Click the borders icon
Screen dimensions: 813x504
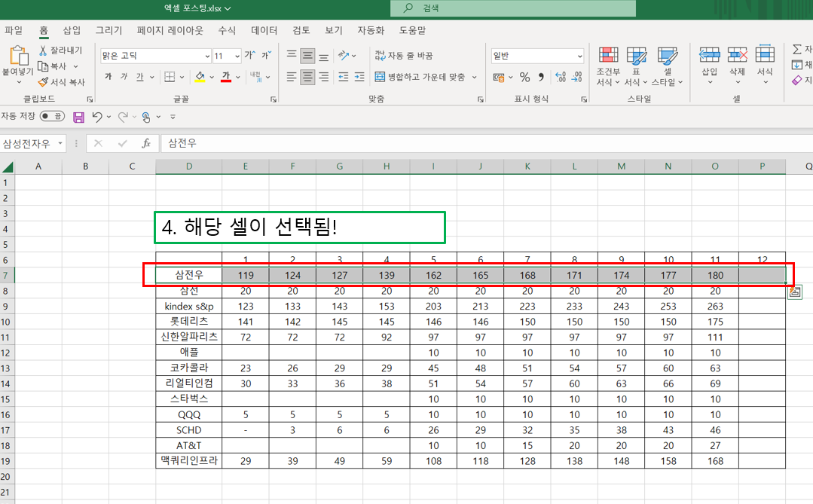click(x=170, y=77)
